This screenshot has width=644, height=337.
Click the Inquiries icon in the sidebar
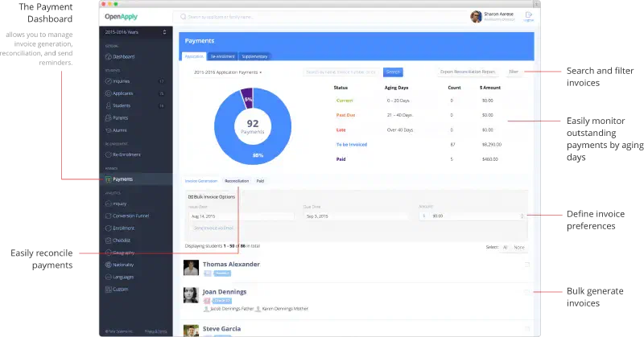(109, 81)
